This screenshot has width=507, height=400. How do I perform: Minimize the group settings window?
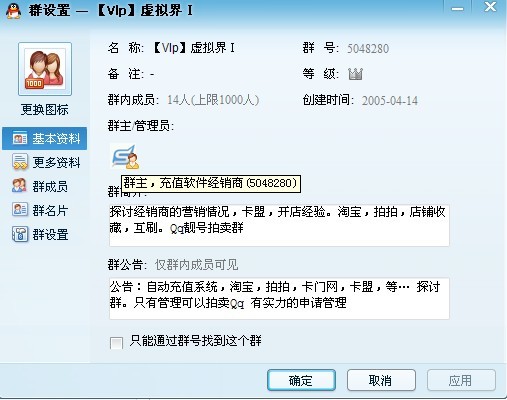click(x=457, y=8)
